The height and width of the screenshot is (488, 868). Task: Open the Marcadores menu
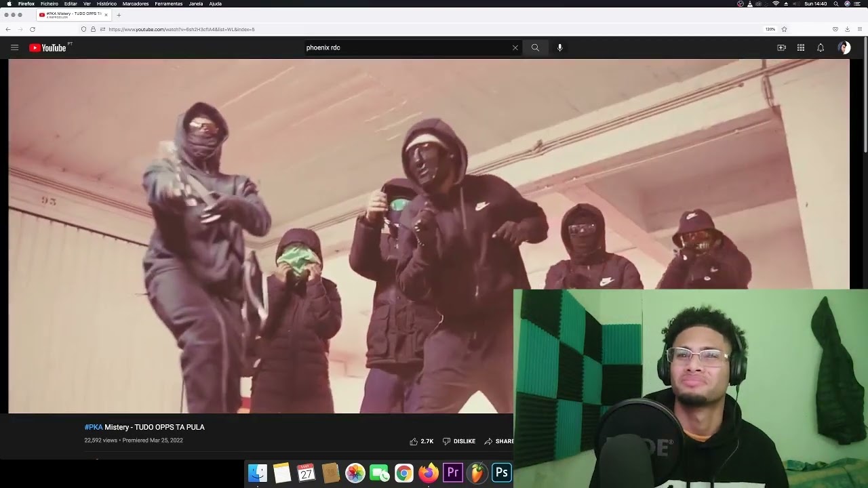pyautogui.click(x=136, y=3)
